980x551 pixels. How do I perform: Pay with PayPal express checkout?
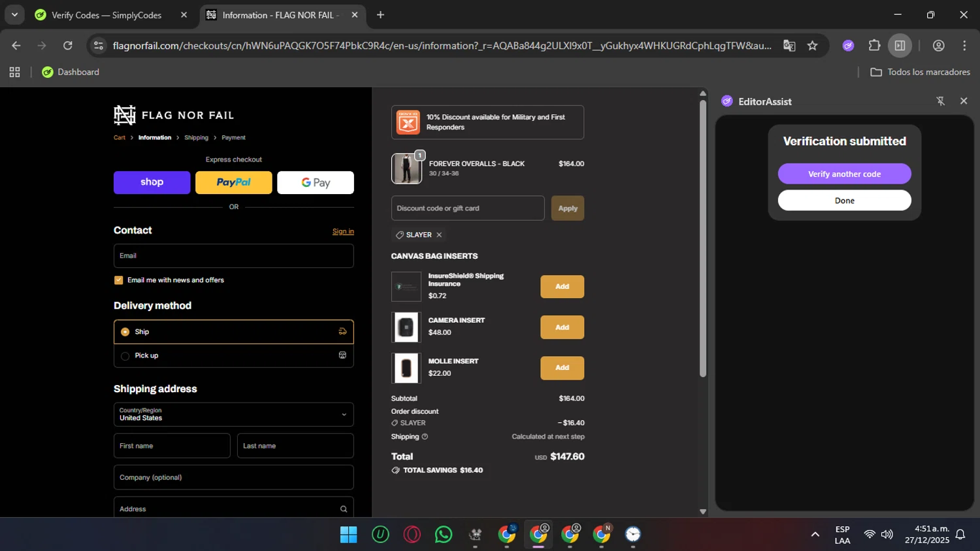click(x=234, y=183)
